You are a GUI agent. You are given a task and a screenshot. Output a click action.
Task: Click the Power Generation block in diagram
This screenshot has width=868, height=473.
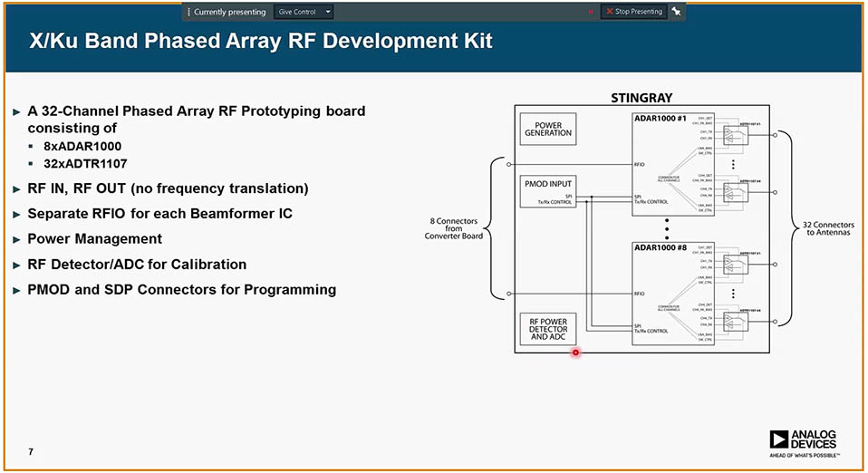coord(548,129)
